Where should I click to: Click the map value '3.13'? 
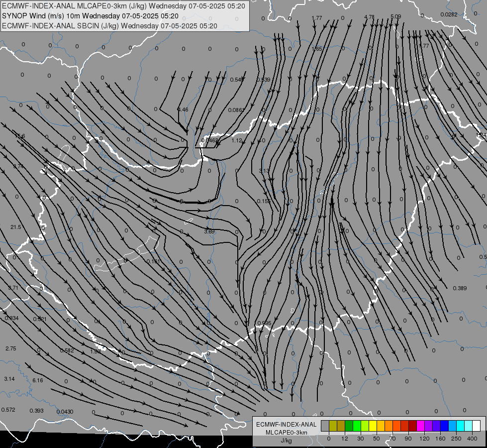click(x=264, y=171)
